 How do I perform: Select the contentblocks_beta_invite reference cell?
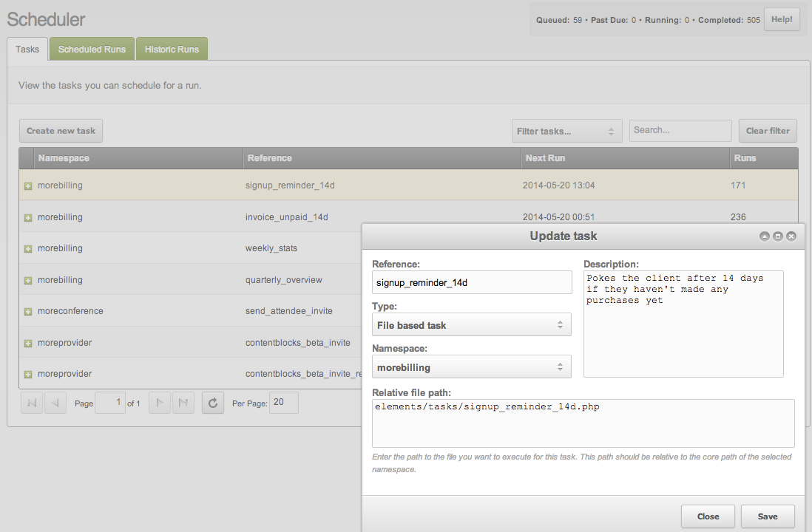[298, 343]
